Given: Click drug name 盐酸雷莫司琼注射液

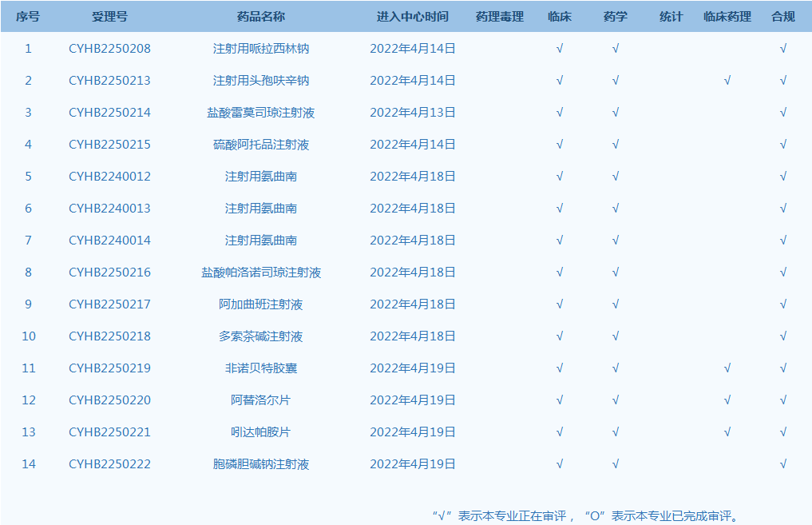Looking at the screenshot, I should pyautogui.click(x=261, y=113).
